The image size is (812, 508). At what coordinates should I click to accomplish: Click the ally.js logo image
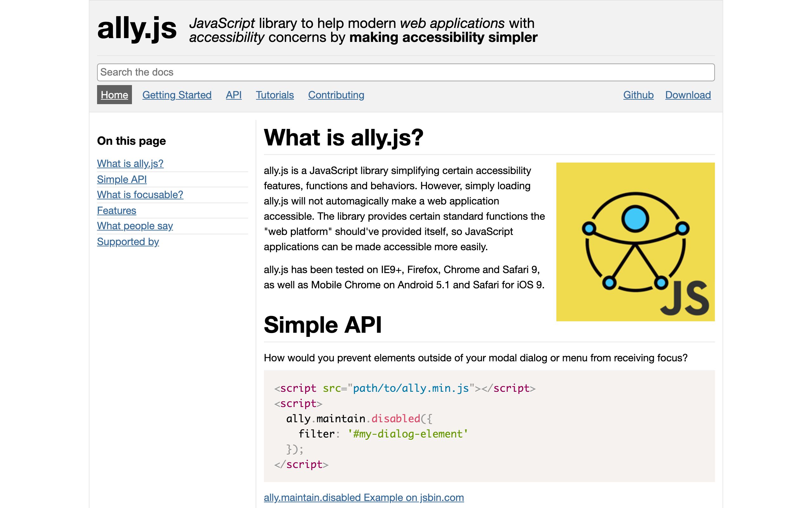click(x=635, y=242)
